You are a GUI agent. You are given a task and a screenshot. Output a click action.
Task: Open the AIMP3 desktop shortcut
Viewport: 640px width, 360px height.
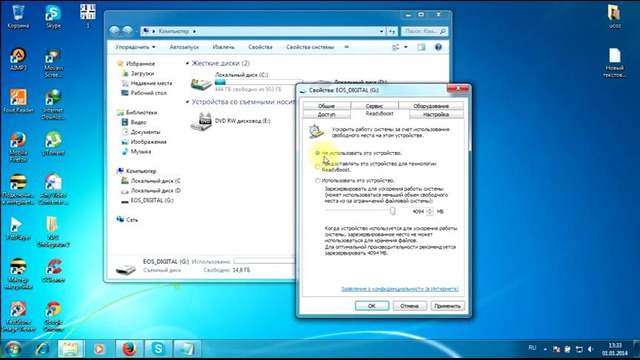(18, 59)
